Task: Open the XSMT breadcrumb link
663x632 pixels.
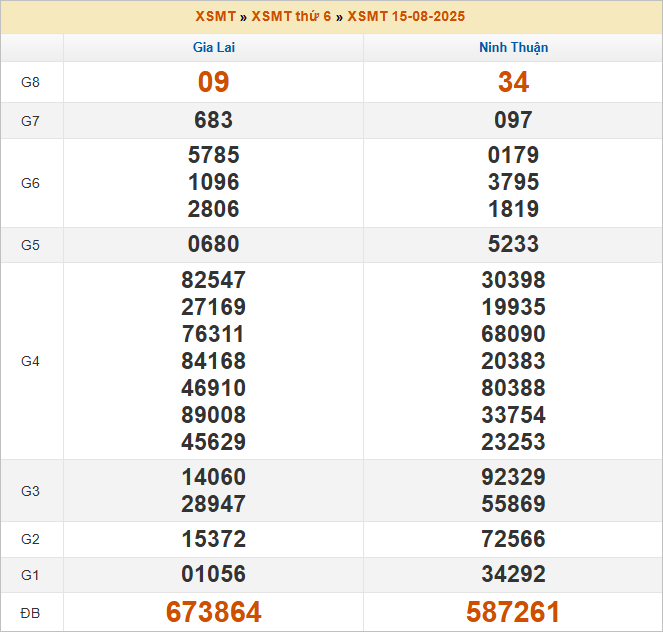Action: click(215, 16)
